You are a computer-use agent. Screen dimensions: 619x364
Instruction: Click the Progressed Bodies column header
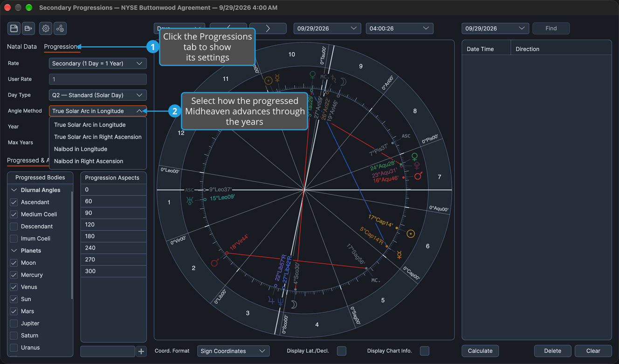(40, 178)
